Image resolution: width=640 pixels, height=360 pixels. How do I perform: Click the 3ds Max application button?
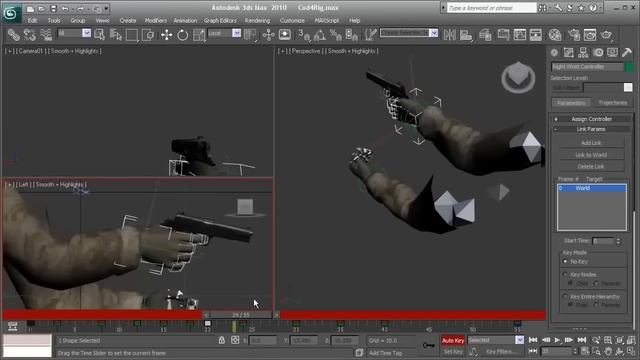(x=11, y=12)
